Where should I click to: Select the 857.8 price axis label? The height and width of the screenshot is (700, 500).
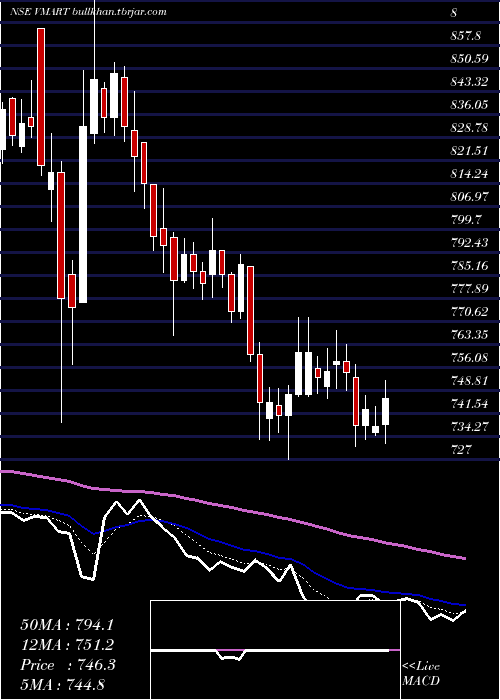466,36
